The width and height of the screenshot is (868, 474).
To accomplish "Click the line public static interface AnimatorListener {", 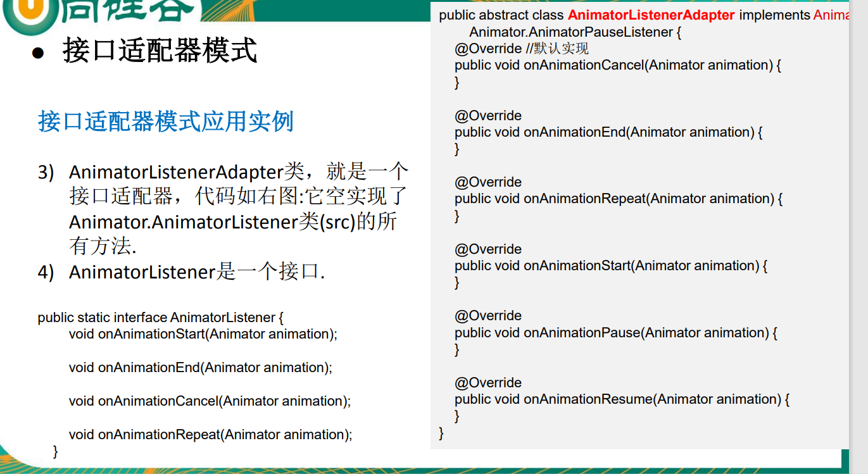I will [x=161, y=318].
